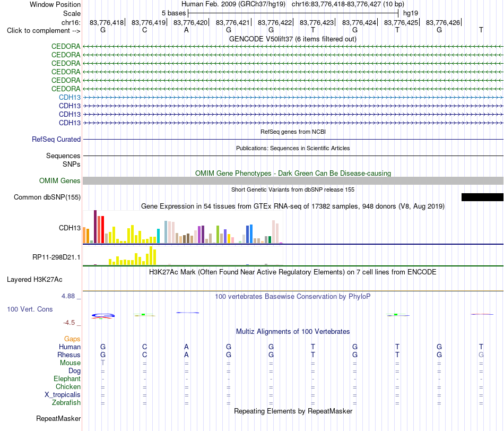Screen dimensions: 504x431
Task: Open the H3K27Ac Mark ENCODE track title
Action: 292,272
